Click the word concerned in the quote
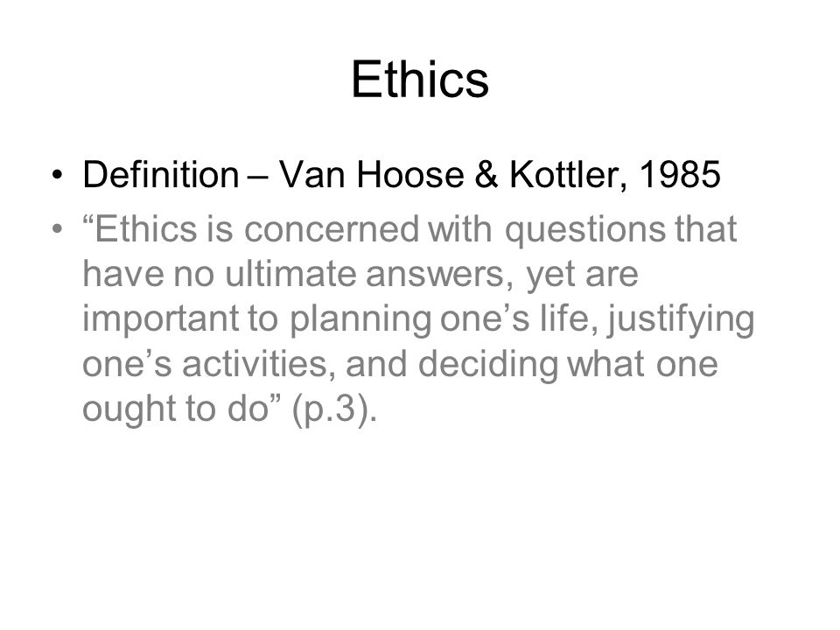Image resolution: width=840 pixels, height=630 pixels. (x=332, y=229)
